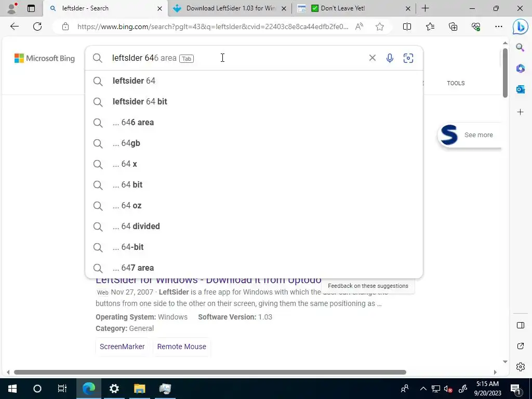Open the notification center icon
532x399 pixels.
[x=516, y=389]
